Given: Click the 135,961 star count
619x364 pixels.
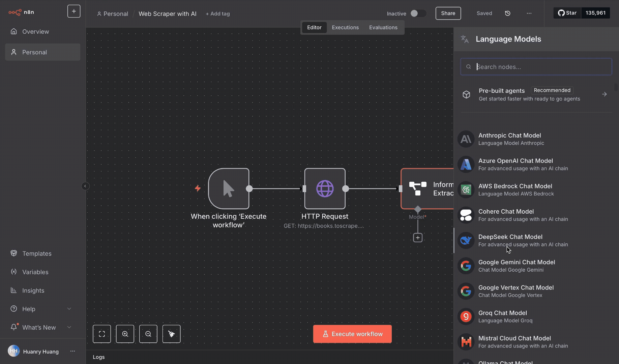Looking at the screenshot, I should 595,13.
